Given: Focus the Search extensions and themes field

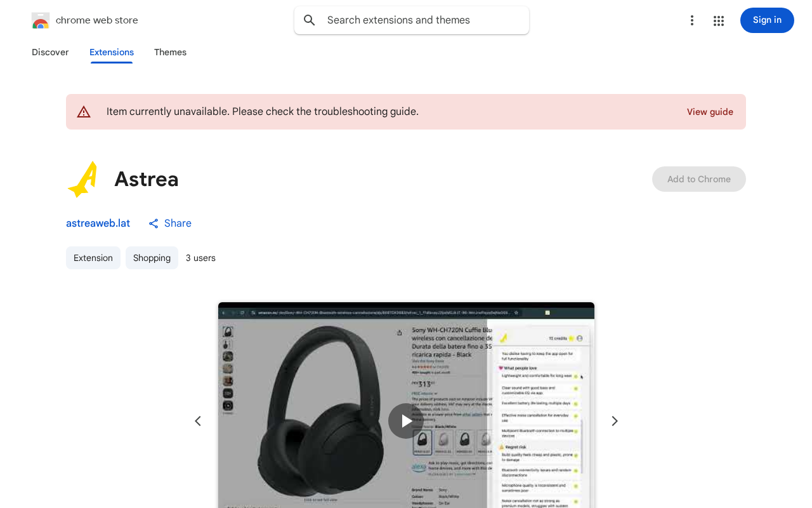Looking at the screenshot, I should tap(412, 20).
